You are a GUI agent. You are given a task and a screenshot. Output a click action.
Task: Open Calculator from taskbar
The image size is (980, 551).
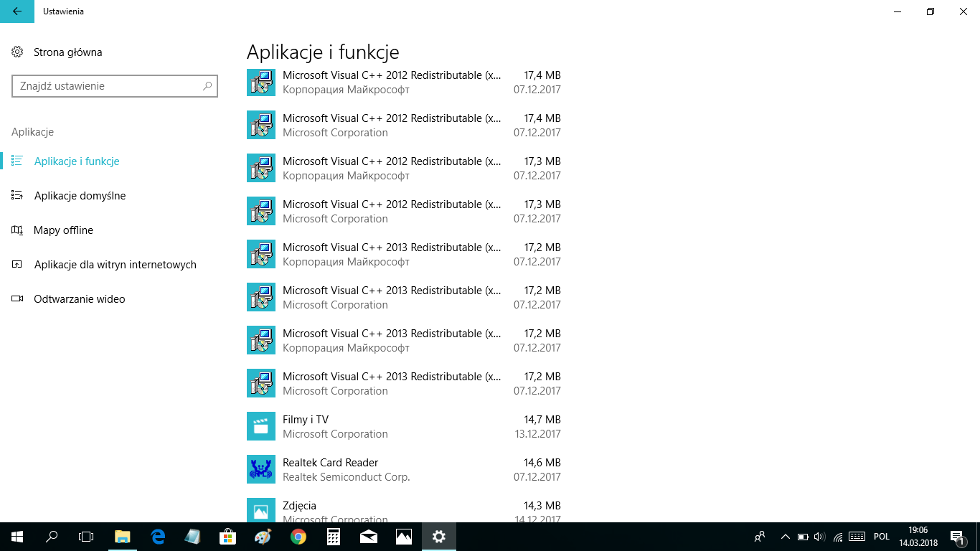pos(334,537)
